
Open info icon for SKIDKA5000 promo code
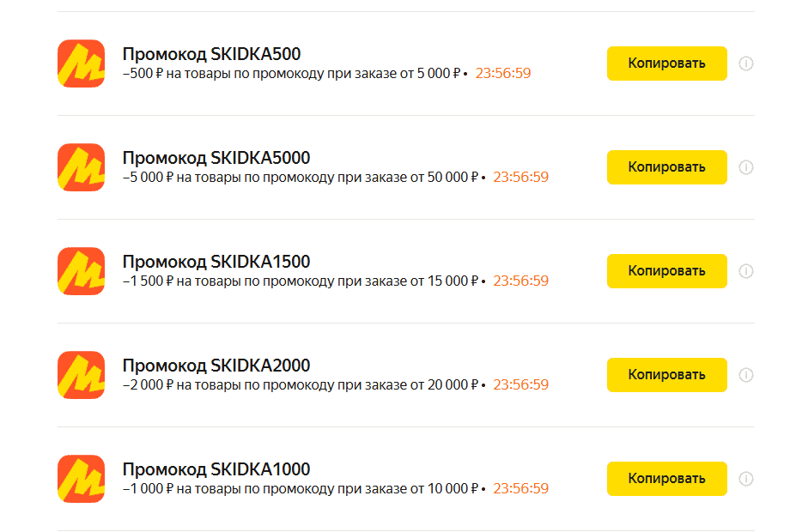tap(746, 167)
